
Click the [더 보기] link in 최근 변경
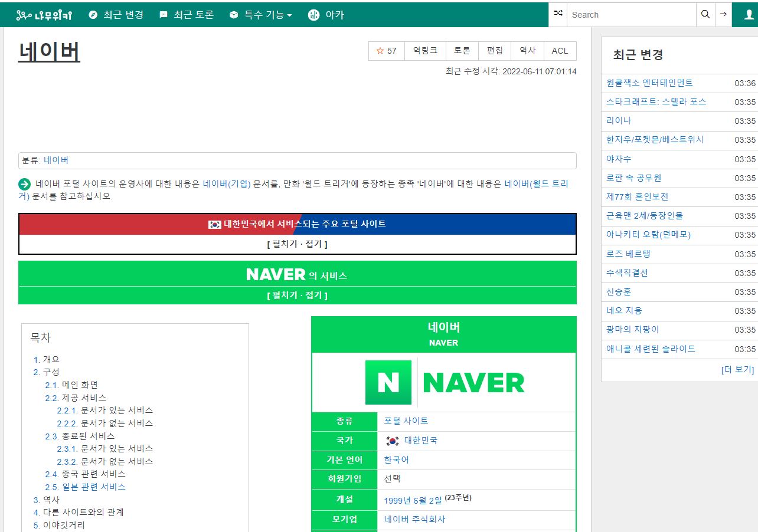click(x=737, y=369)
